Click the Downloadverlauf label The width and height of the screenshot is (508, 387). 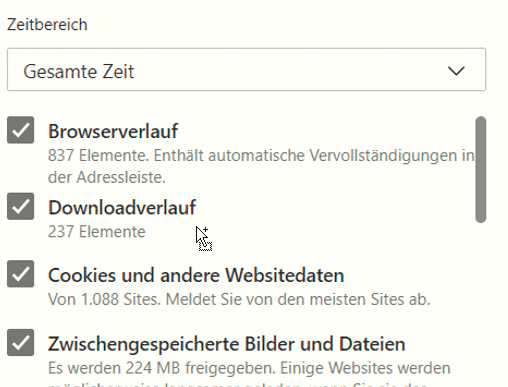coord(122,207)
